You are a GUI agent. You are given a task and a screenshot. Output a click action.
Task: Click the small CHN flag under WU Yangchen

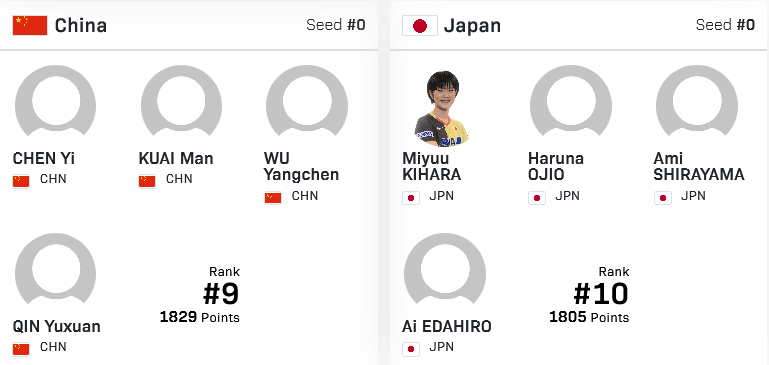tap(273, 197)
